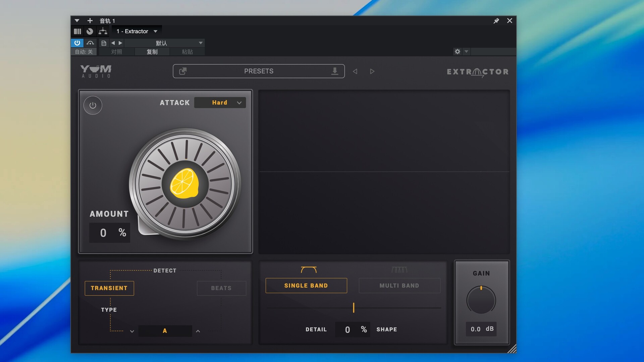Click the single band curve icon
The height and width of the screenshot is (362, 644).
point(309,270)
